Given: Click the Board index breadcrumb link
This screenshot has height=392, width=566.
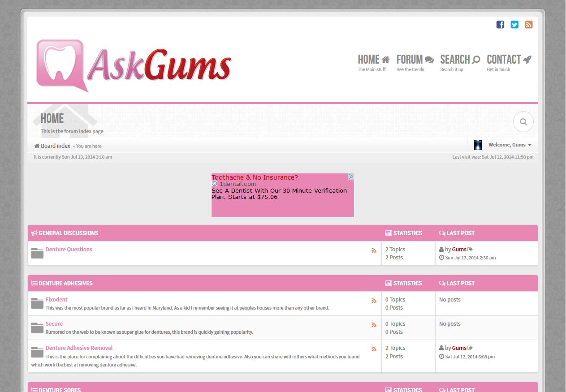Looking at the screenshot, I should [x=55, y=146].
